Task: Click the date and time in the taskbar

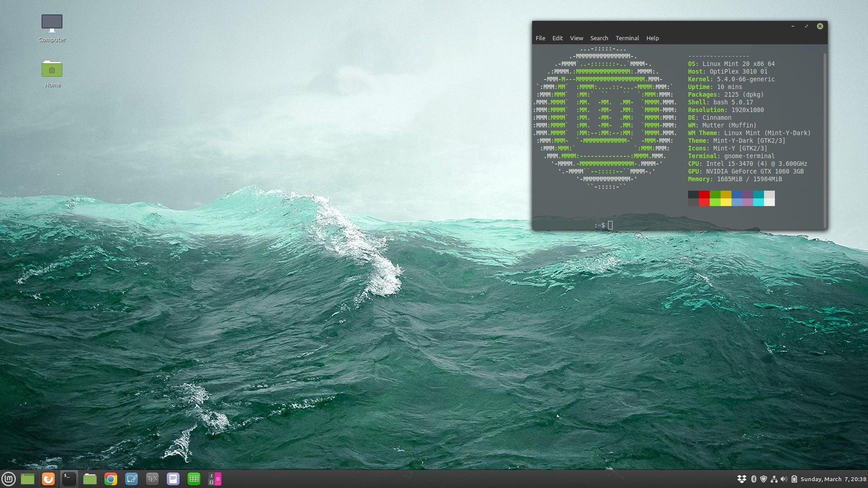Action: click(x=833, y=479)
